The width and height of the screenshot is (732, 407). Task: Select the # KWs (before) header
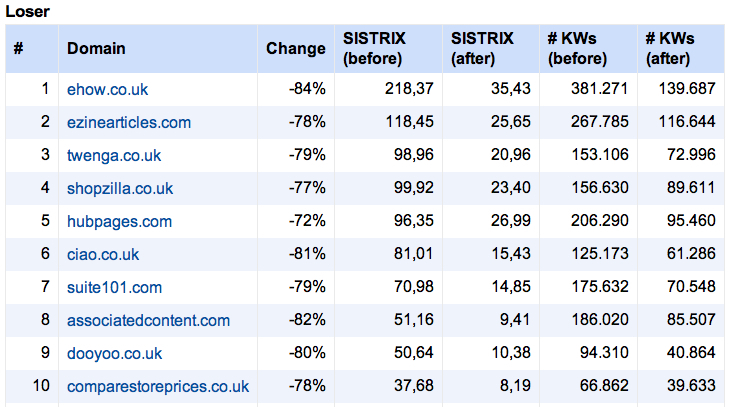(577, 49)
